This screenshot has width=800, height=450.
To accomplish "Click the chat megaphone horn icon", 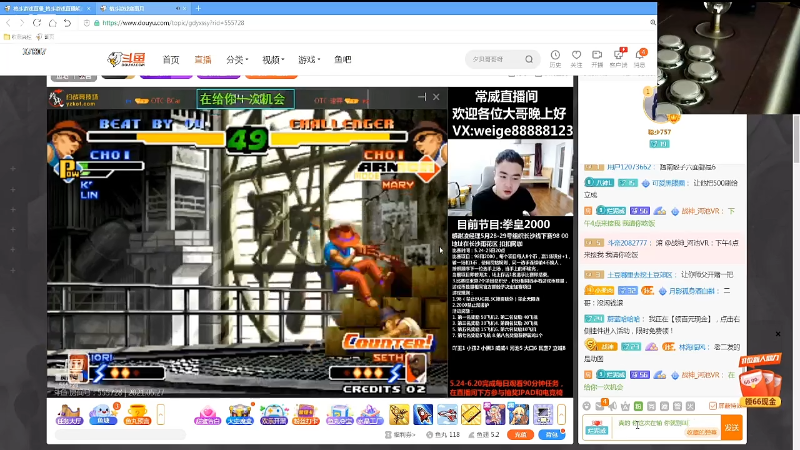I will click(612, 406).
